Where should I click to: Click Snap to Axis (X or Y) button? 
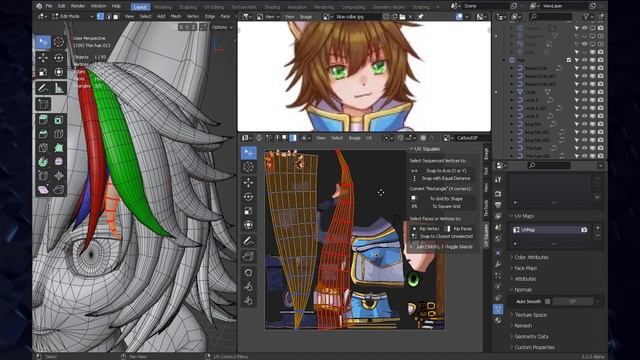[x=442, y=171]
